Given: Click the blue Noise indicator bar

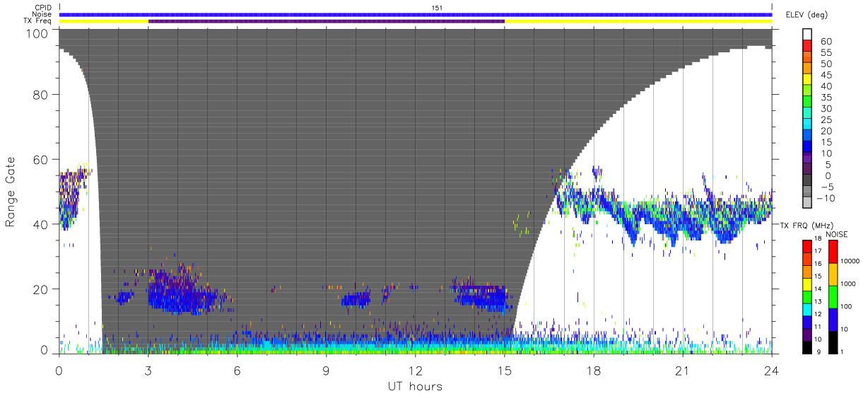Looking at the screenshot, I should [x=416, y=14].
